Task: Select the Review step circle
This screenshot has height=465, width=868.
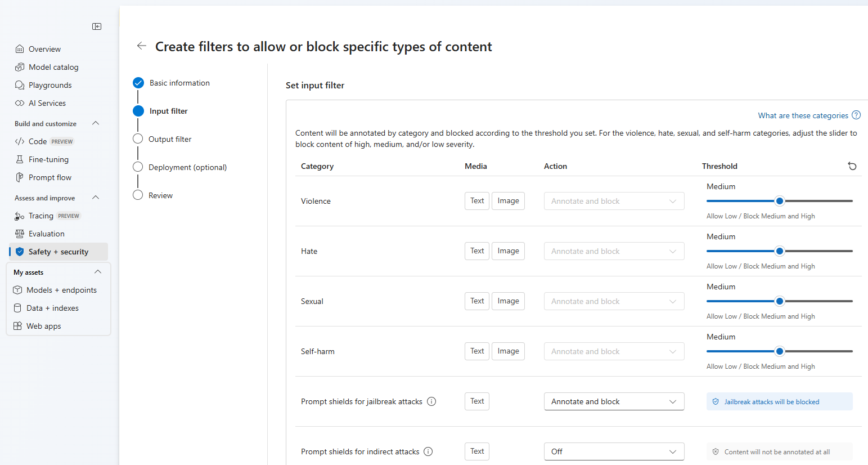Action: click(x=138, y=195)
